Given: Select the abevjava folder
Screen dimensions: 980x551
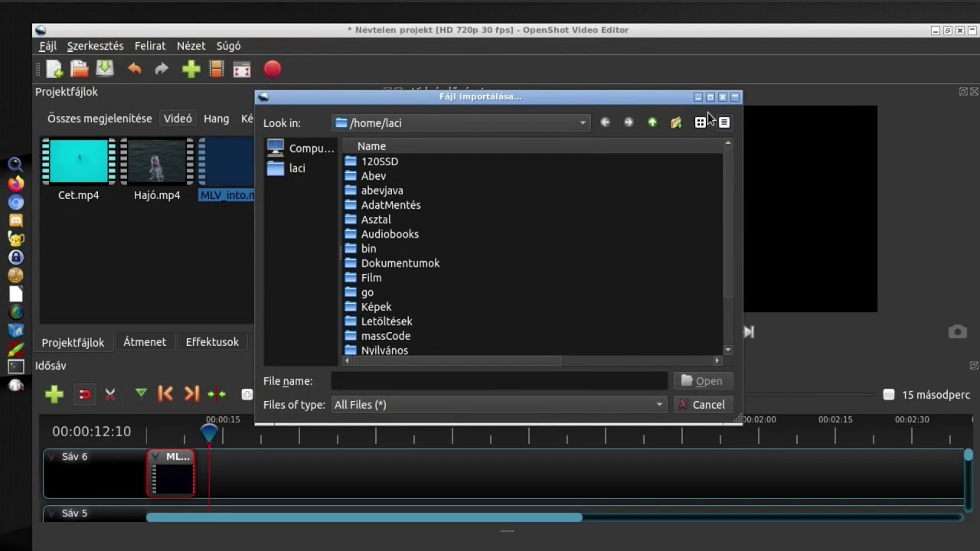Looking at the screenshot, I should coord(374,191).
